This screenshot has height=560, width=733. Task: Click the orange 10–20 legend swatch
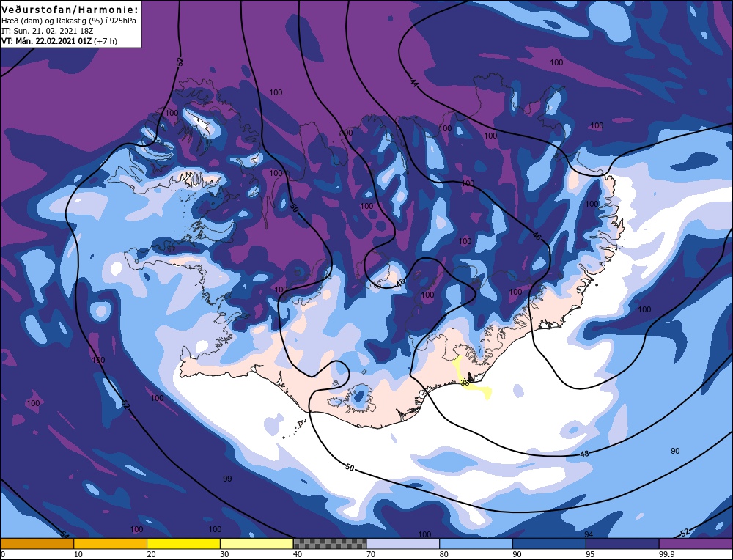coord(111,544)
